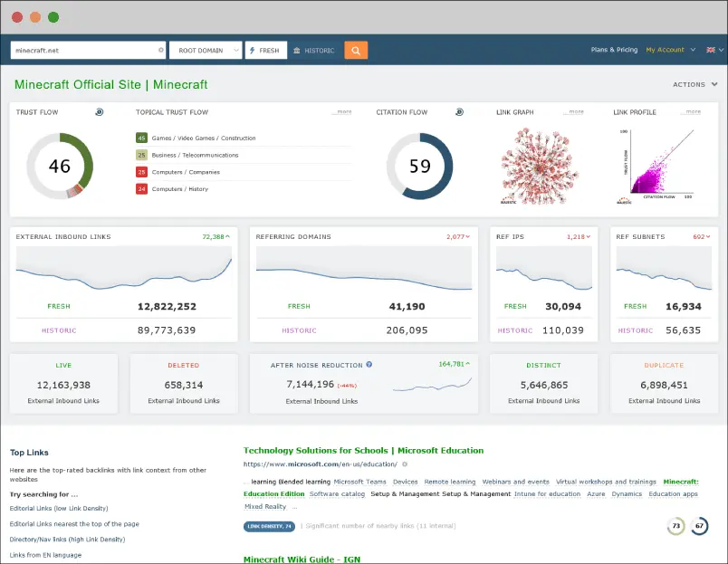Open the Link Graph visualization thumbnail
Viewport: 728px width, 564px height.
coord(540,165)
